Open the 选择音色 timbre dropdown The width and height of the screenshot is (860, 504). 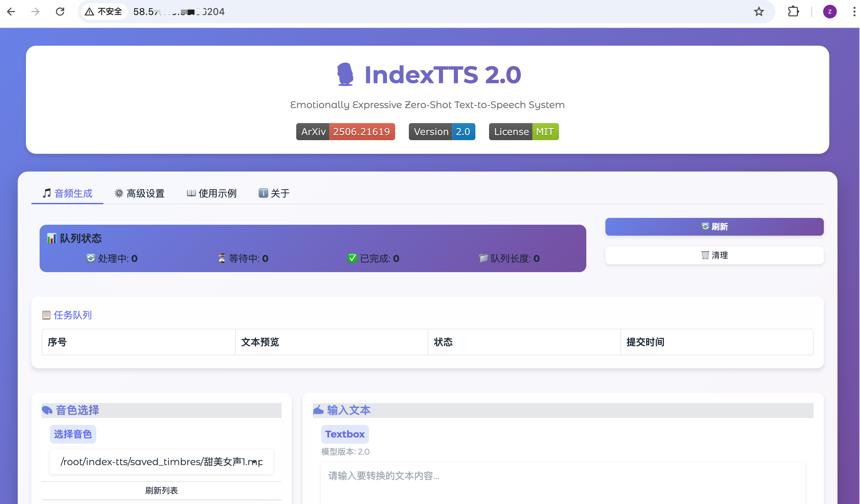pyautogui.click(x=161, y=461)
